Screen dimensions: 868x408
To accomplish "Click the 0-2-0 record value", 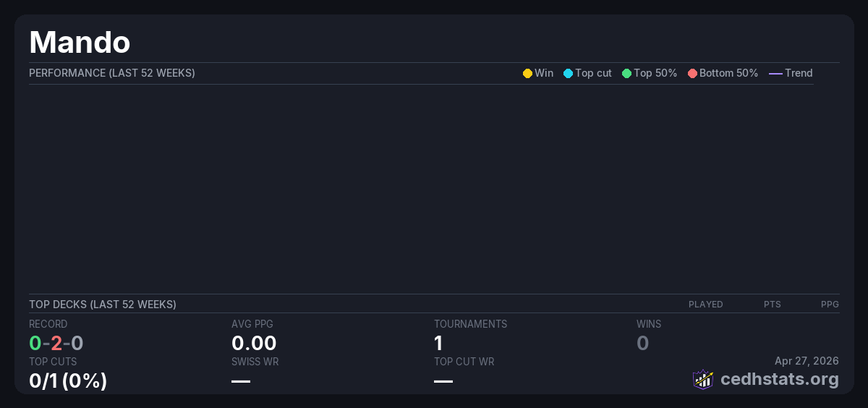I will tap(56, 343).
